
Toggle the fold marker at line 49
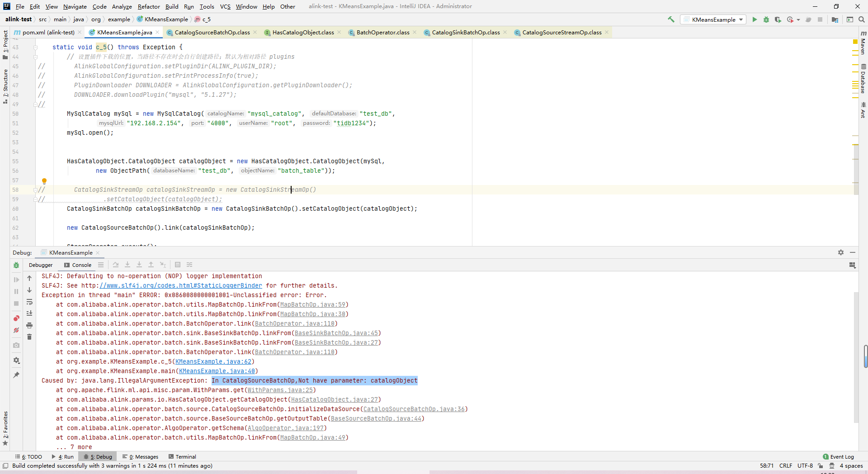(x=35, y=104)
